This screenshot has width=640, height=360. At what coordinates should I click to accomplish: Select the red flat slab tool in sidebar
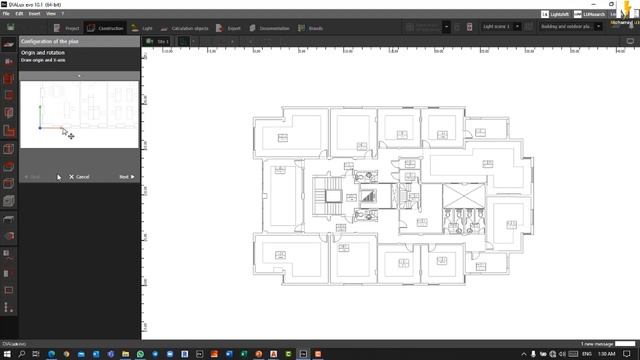click(9, 167)
